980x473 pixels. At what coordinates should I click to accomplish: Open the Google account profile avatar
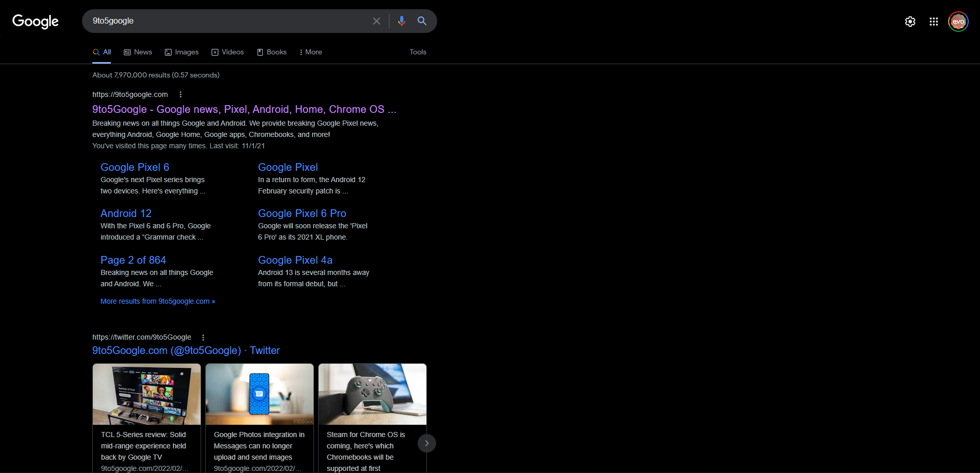pyautogui.click(x=958, y=22)
